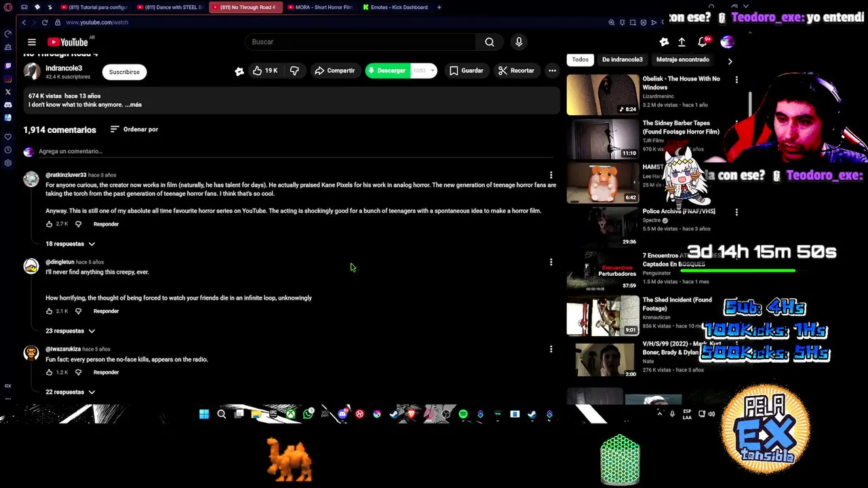
Task: Reply to @ratkinzluver33 via Responder
Action: (106, 224)
